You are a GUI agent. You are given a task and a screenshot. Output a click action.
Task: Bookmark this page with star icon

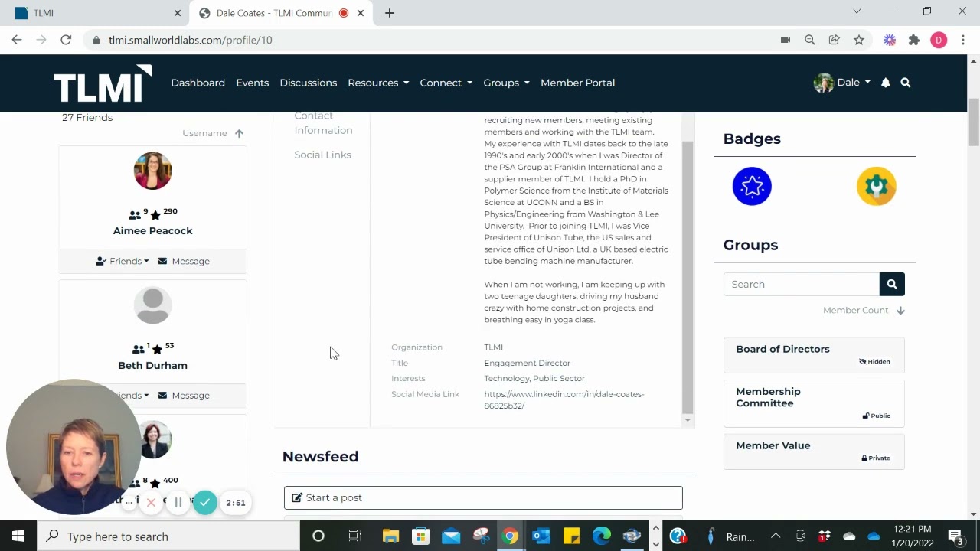click(859, 40)
